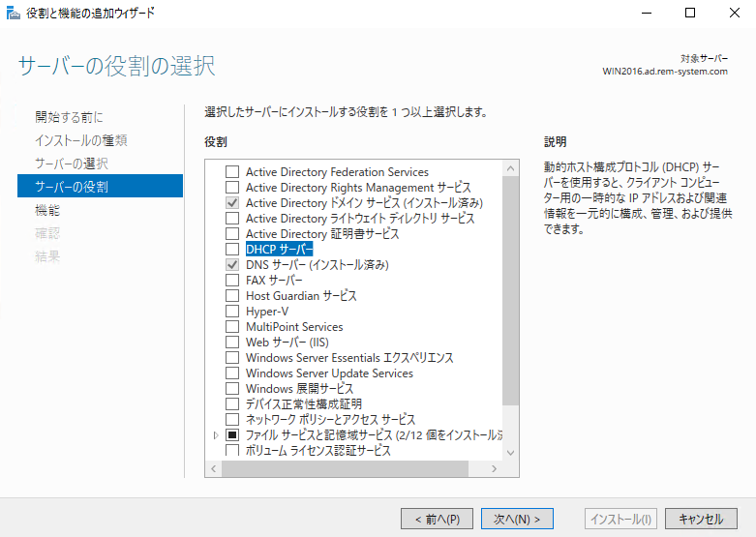Image resolution: width=756 pixels, height=537 pixels.
Task: Select the MultiPoint Services label
Action: (x=294, y=327)
